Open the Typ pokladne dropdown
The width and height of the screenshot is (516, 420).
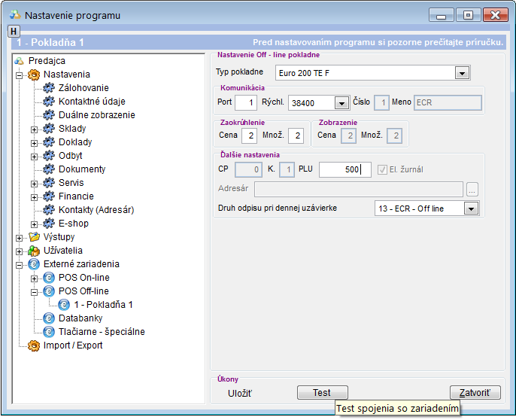coord(462,73)
